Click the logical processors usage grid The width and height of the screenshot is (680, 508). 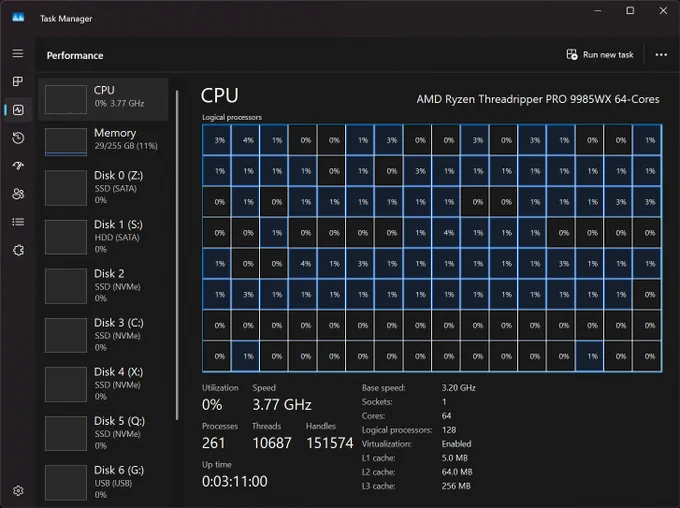(431, 247)
